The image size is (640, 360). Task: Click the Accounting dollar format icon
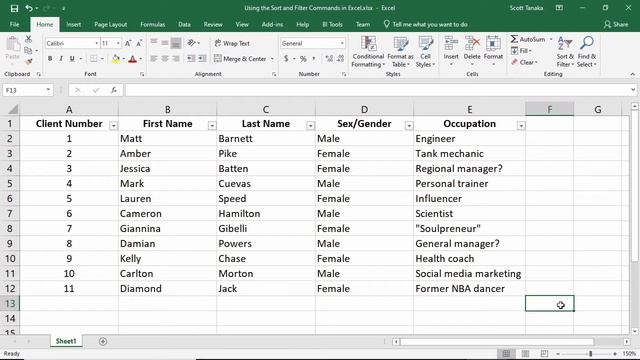pyautogui.click(x=286, y=59)
